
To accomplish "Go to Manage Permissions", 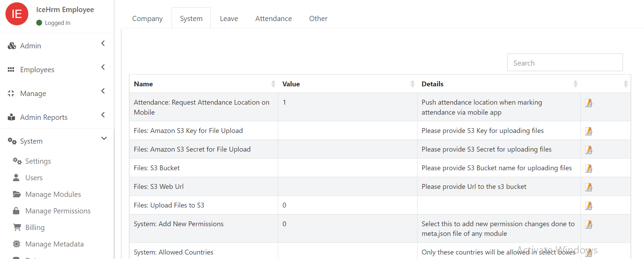I will 58,211.
